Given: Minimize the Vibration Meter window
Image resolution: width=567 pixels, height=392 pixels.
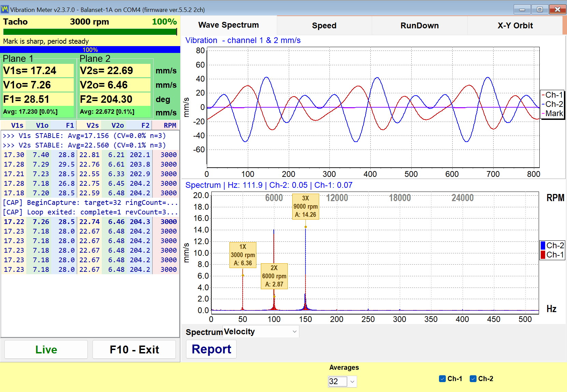Looking at the screenshot, I should (522, 9).
